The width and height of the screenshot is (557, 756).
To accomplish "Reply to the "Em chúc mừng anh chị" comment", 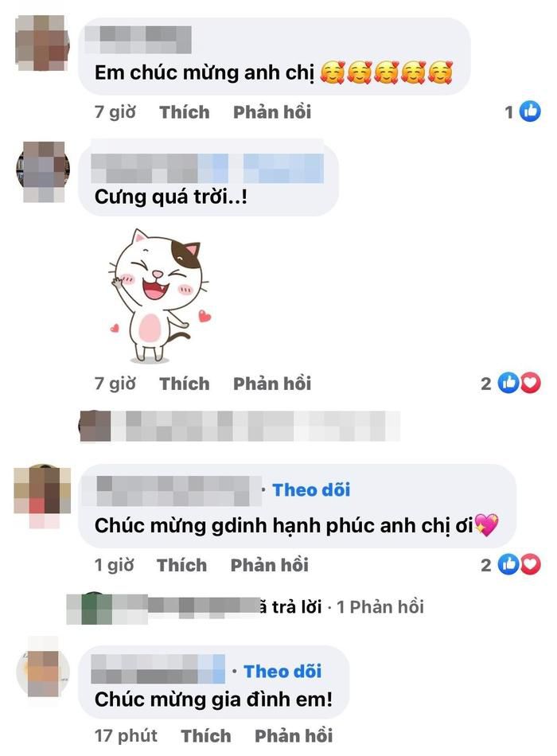I will click(x=272, y=112).
